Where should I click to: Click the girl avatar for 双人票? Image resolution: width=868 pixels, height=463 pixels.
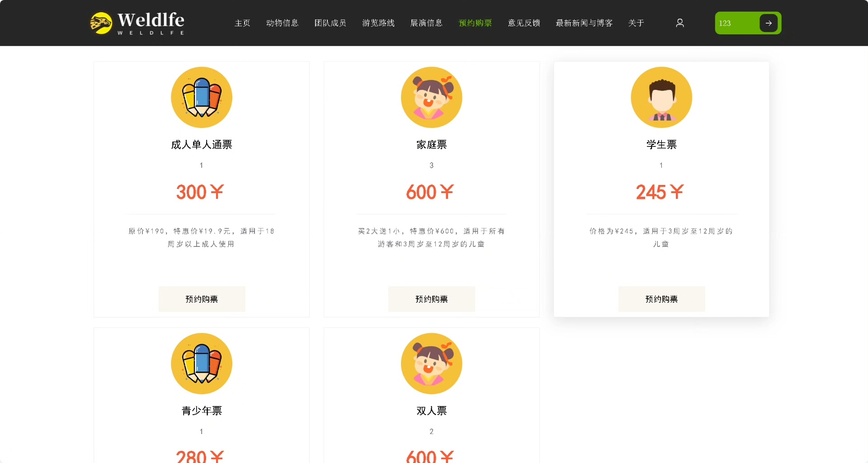[x=432, y=364]
